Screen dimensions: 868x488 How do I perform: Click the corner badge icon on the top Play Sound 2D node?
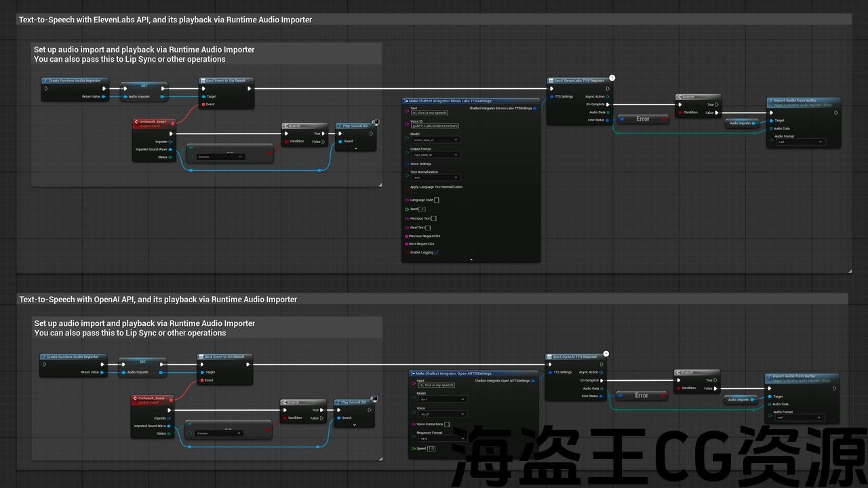click(x=376, y=123)
